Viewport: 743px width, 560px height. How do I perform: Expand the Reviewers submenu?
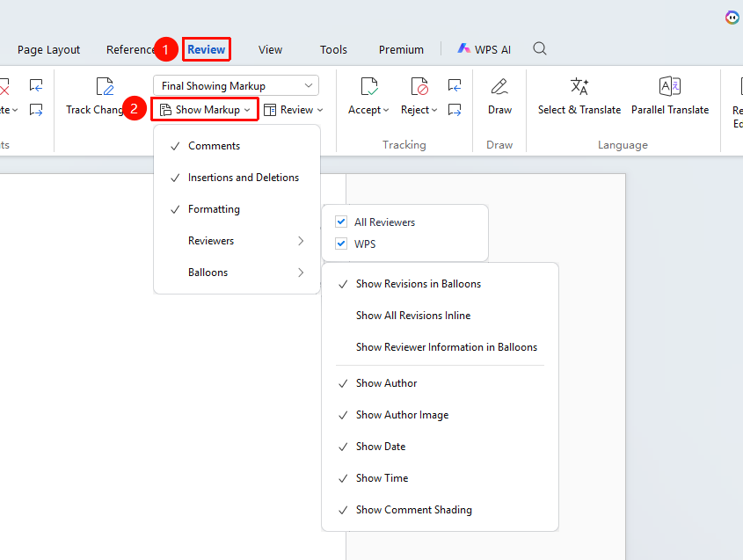pyautogui.click(x=237, y=241)
